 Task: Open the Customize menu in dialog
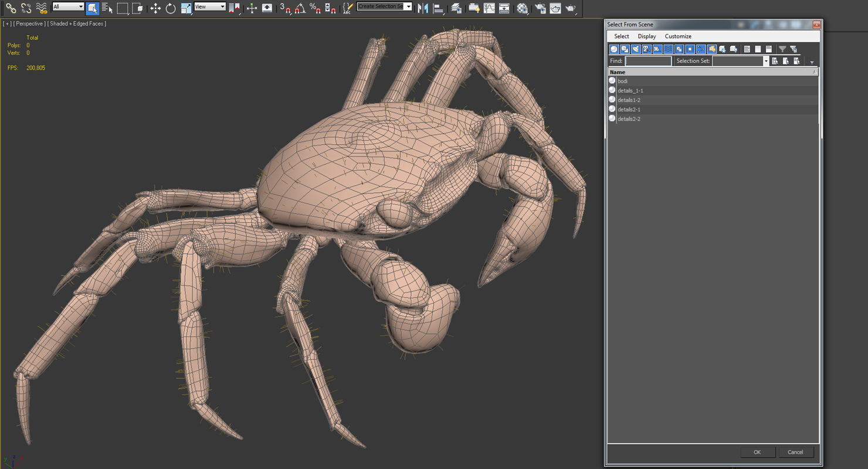[678, 36]
